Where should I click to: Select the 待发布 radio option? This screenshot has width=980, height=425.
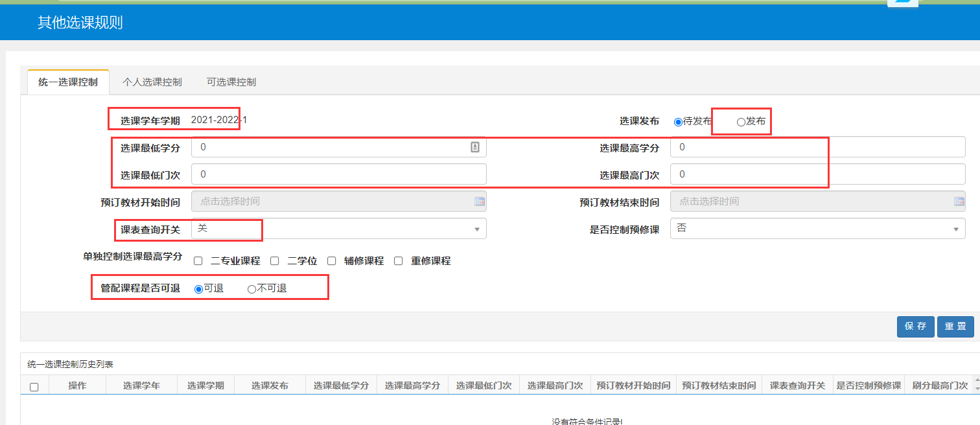[678, 122]
